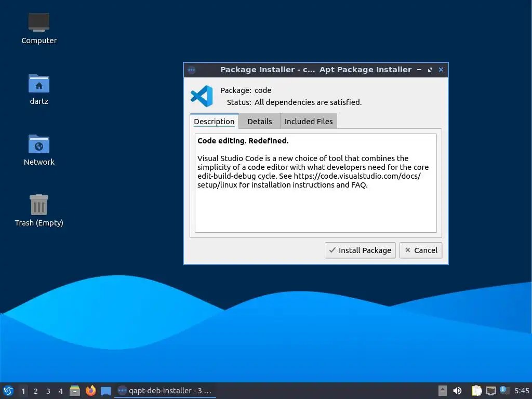Viewport: 532px width, 399px height.
Task: Maximize the Package Installer window
Action: tap(430, 70)
